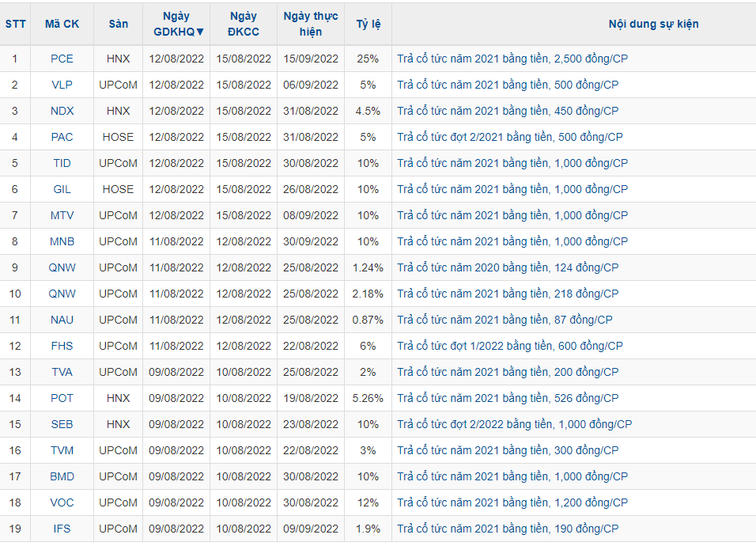Click the Ngày thực hiện column header
756x546 pixels.
pos(311,24)
